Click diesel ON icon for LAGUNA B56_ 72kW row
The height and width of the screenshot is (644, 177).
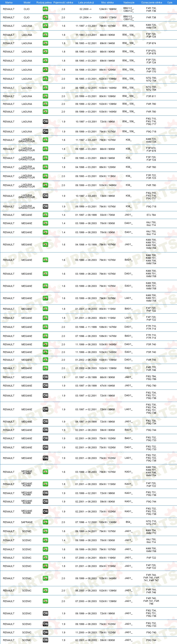click(45, 122)
